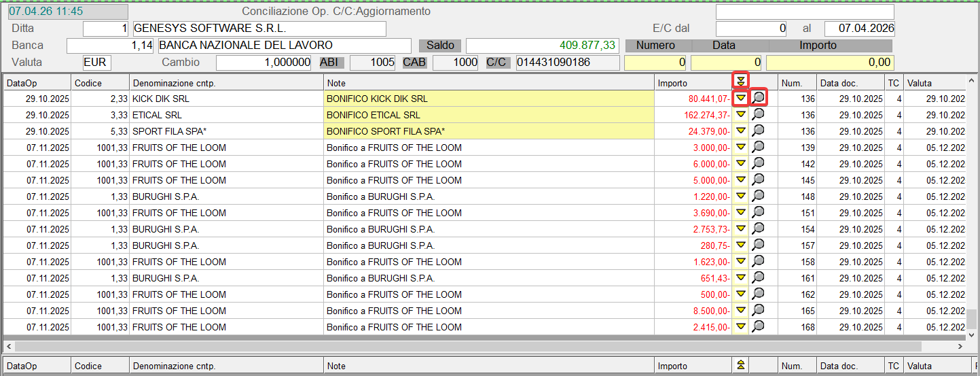Click yellow down arrow for 8.500,00 row
This screenshot has width=980, height=376.
(740, 311)
